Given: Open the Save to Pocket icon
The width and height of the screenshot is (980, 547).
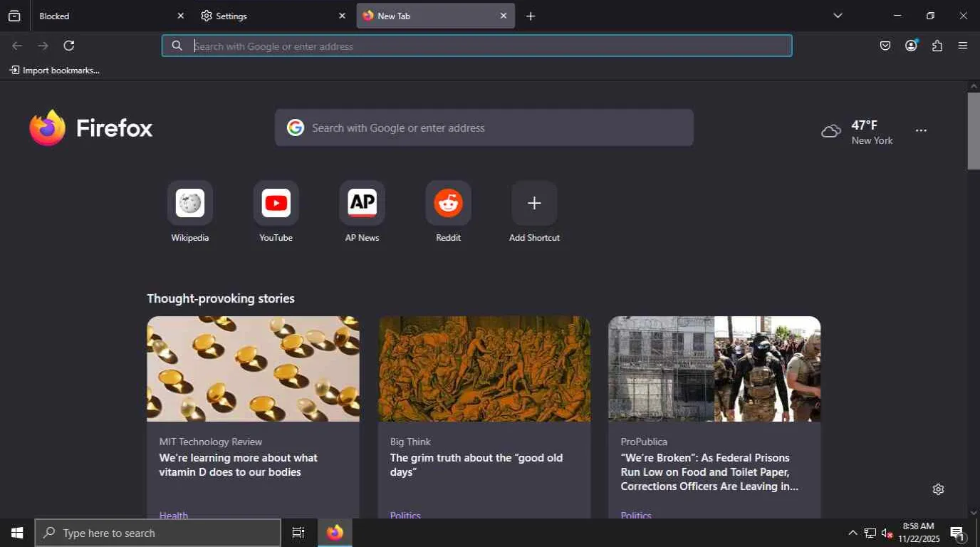Looking at the screenshot, I should 885,46.
